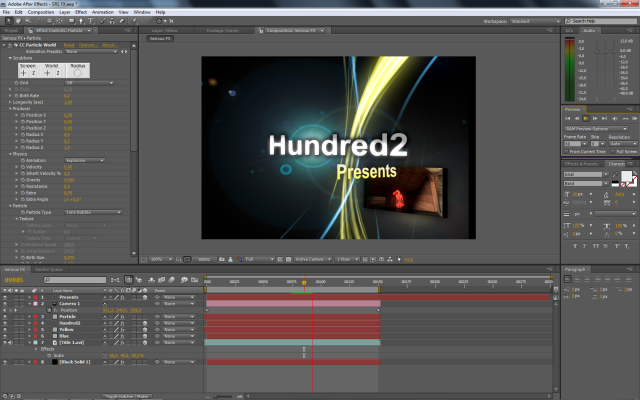The height and width of the screenshot is (400, 640).
Task: Click the Play button in Preview panel
Action: 585,118
